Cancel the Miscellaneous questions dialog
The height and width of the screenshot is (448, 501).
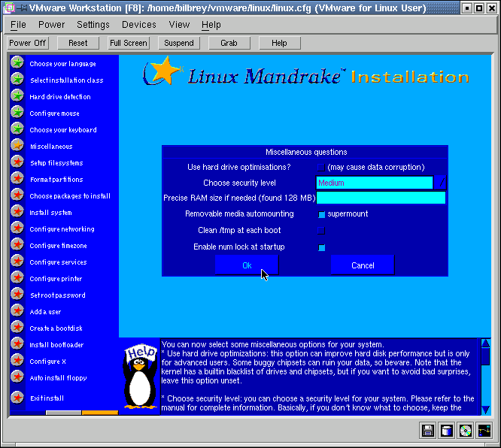[x=363, y=265]
